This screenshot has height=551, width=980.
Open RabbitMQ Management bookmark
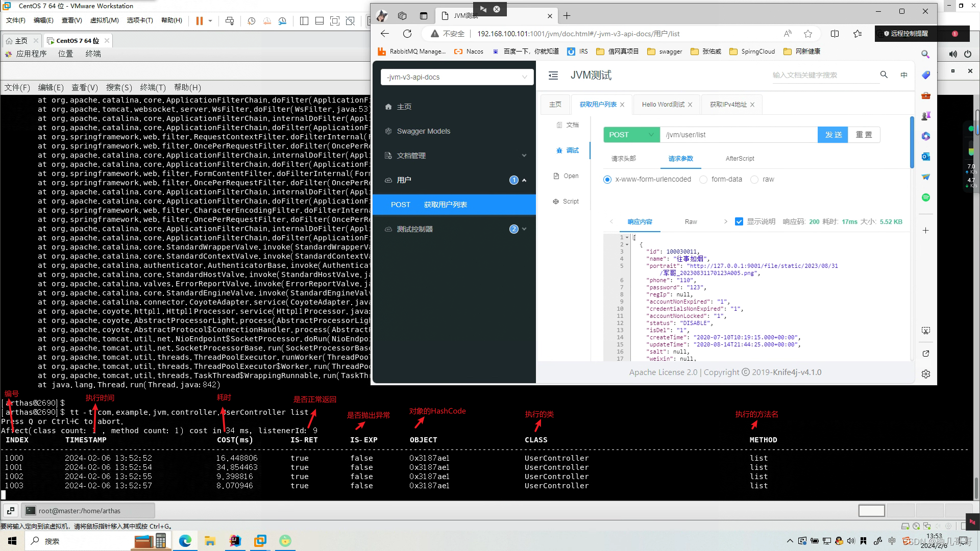411,52
